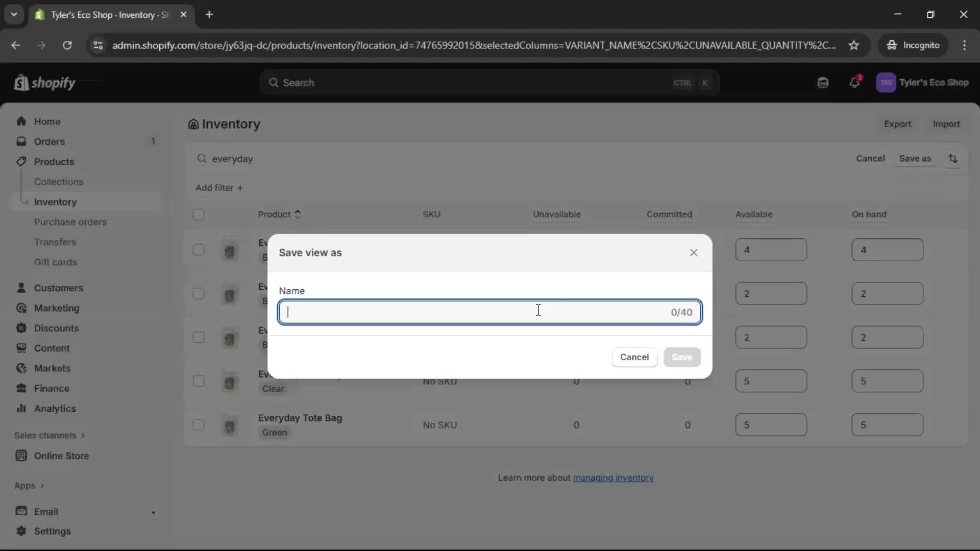
Task: Click the bookmark star in the address bar
Action: 854,45
